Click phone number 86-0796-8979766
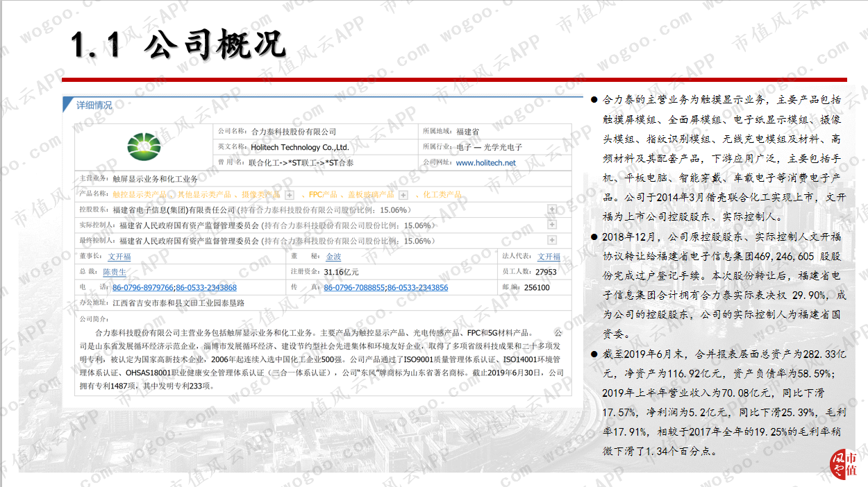The width and height of the screenshot is (868, 487). pos(143,287)
